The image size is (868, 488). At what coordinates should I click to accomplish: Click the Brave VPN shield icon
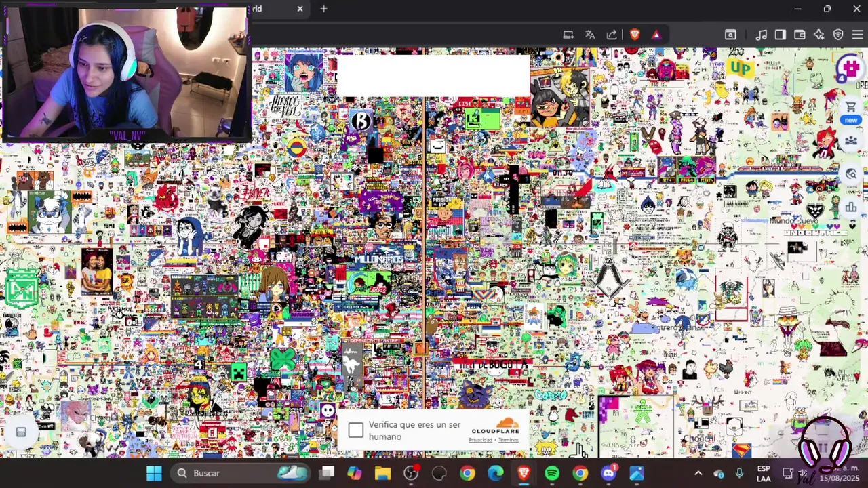point(838,35)
